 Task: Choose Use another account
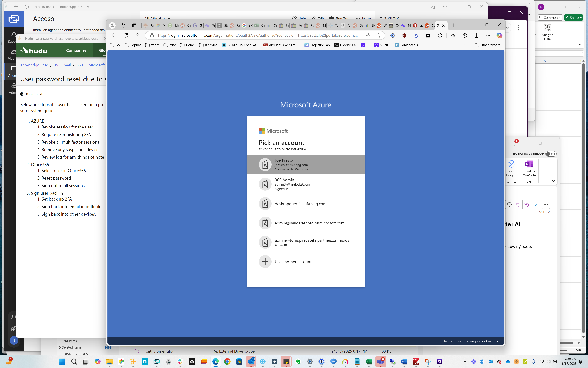[306, 262]
